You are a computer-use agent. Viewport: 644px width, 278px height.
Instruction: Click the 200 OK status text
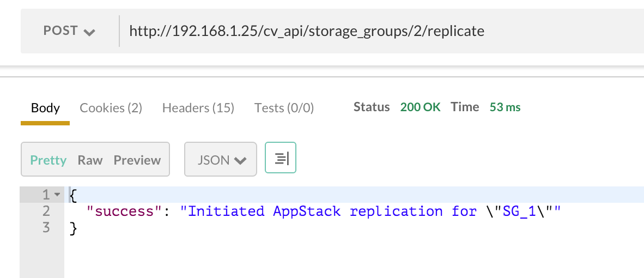420,107
